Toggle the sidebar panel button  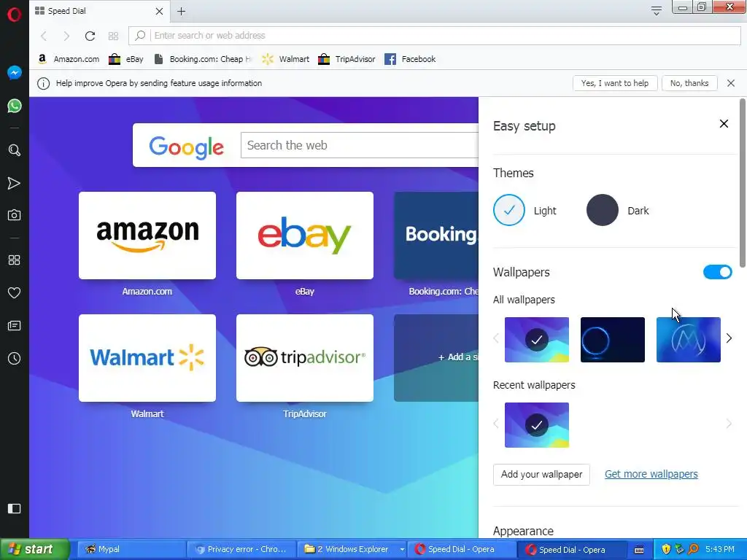15,508
